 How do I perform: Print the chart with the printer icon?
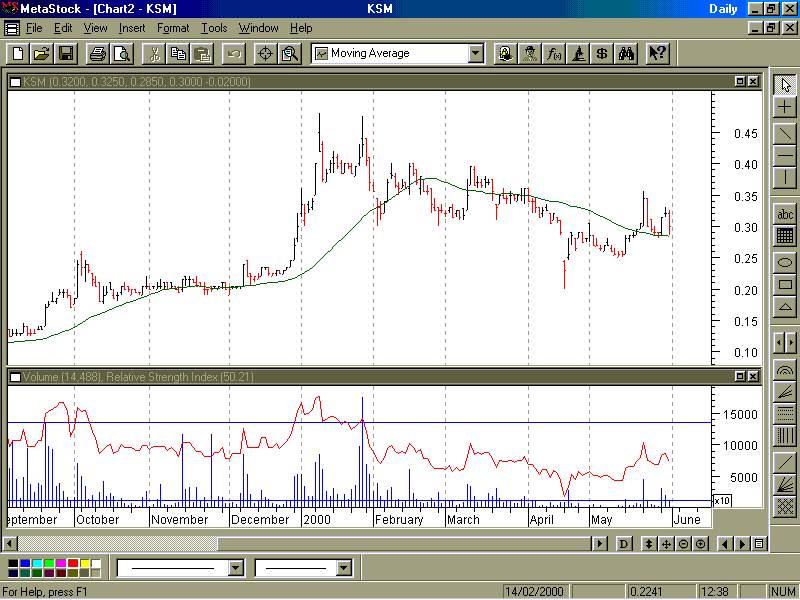coord(97,53)
